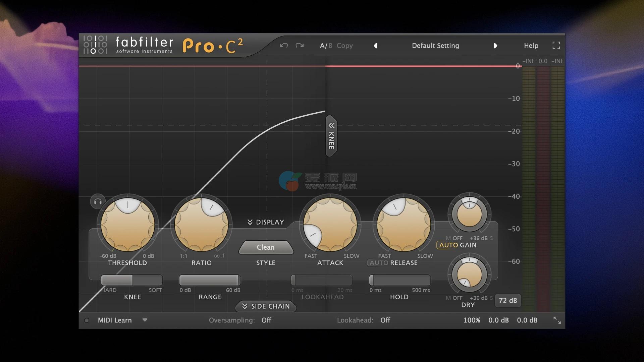Collapse the Knee side panel
Viewport: 644px width, 362px height.
point(331,136)
